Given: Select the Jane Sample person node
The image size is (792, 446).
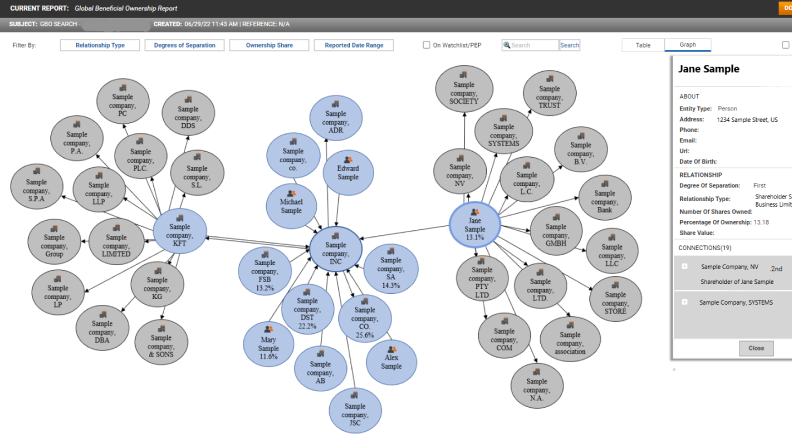Looking at the screenshot, I should (474, 225).
